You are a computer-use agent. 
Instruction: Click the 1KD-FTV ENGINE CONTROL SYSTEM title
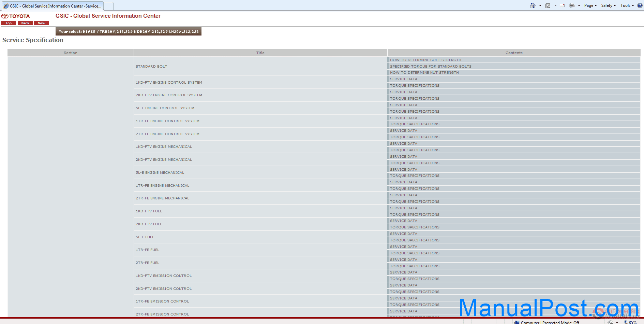(169, 82)
